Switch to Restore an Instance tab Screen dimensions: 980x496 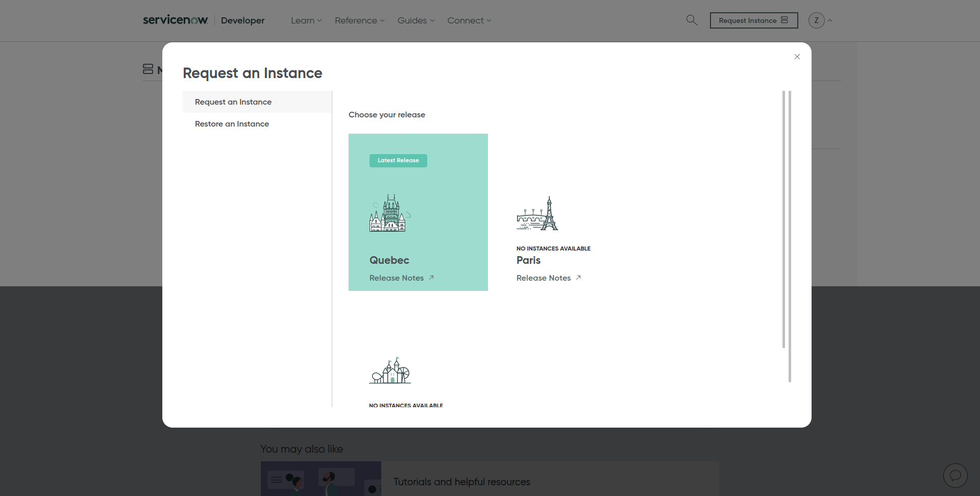pyautogui.click(x=232, y=124)
